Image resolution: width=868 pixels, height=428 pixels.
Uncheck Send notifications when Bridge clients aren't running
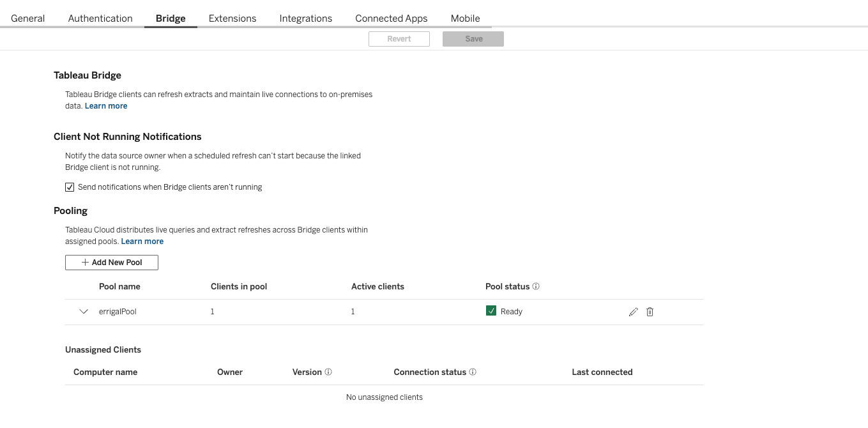pyautogui.click(x=70, y=187)
